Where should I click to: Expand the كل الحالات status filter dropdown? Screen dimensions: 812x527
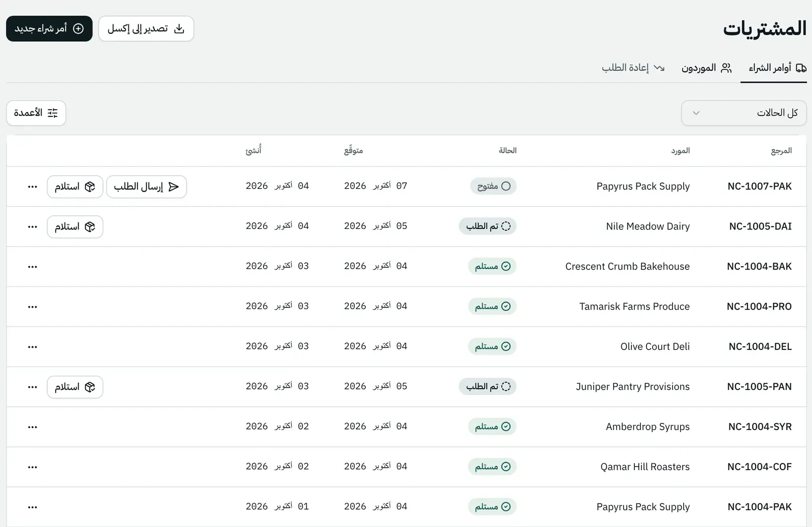(743, 113)
